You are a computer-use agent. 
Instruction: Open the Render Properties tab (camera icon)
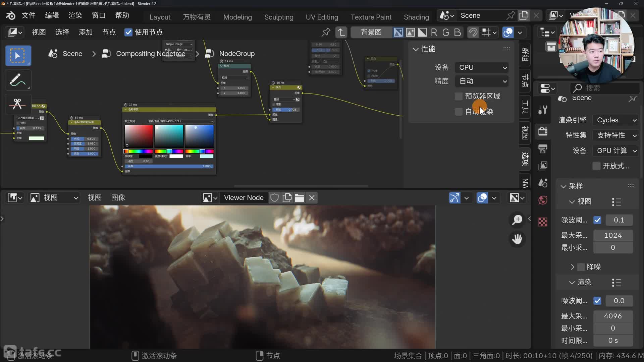pyautogui.click(x=542, y=131)
